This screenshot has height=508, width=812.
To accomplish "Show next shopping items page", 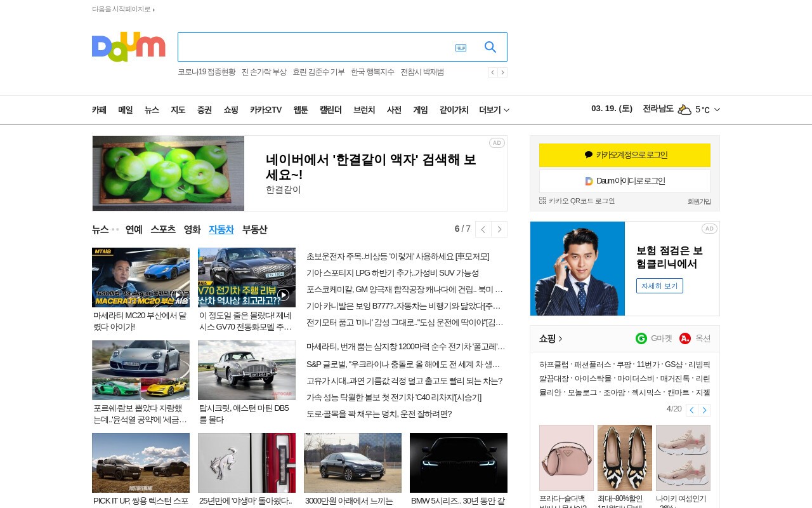I will [704, 410].
